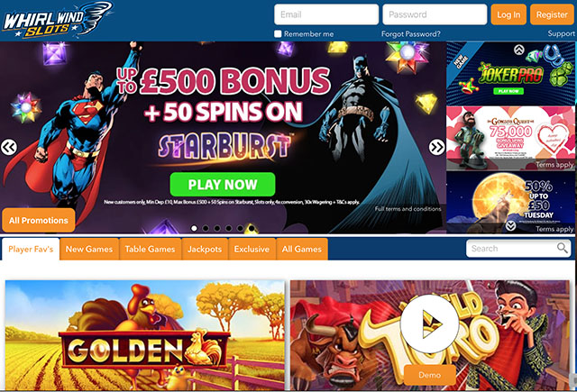577x392 pixels.
Task: Advance to next banner slide arrow
Action: pyautogui.click(x=436, y=147)
